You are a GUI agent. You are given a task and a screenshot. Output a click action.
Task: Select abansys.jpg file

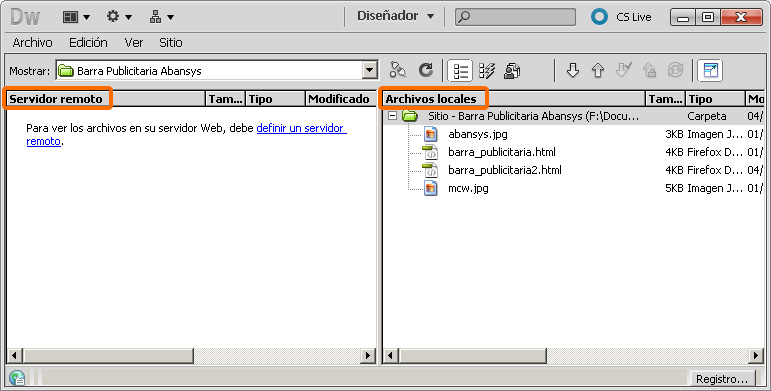pyautogui.click(x=477, y=134)
